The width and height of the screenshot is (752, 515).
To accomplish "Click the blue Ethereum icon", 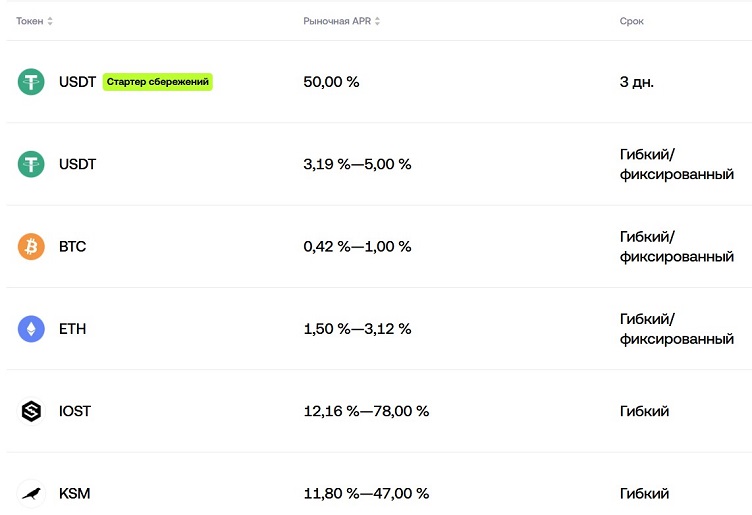I will click(x=31, y=329).
